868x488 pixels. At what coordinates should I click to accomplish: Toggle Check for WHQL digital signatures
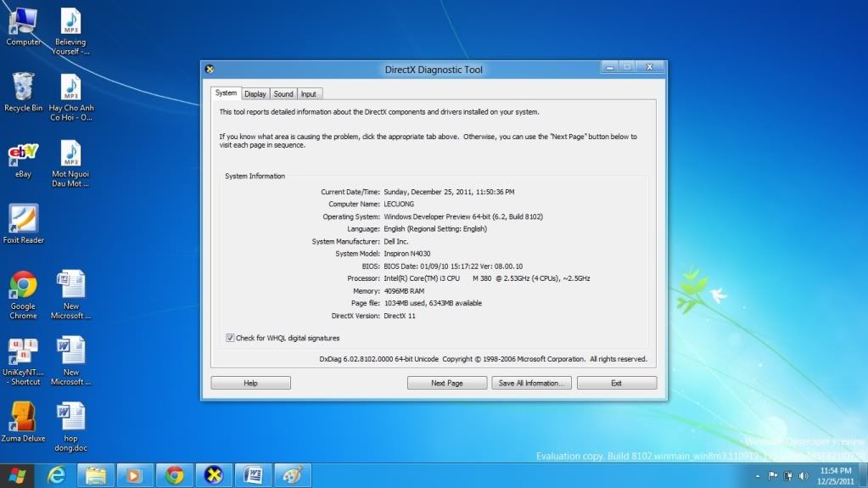click(x=230, y=338)
